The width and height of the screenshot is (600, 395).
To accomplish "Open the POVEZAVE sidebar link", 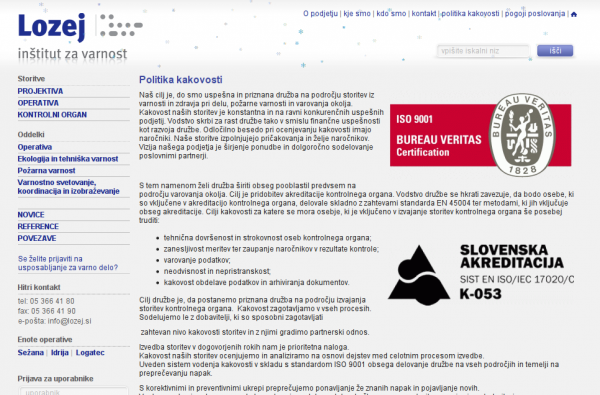I will point(37,238).
